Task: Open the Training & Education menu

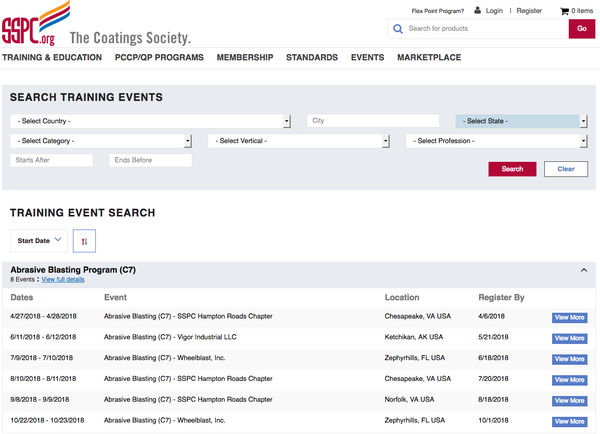Action: [52, 57]
